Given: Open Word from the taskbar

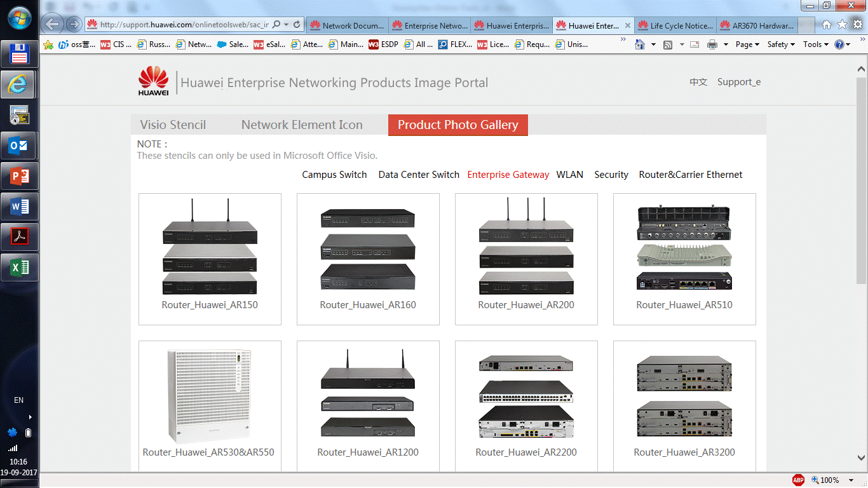Looking at the screenshot, I should 19,207.
